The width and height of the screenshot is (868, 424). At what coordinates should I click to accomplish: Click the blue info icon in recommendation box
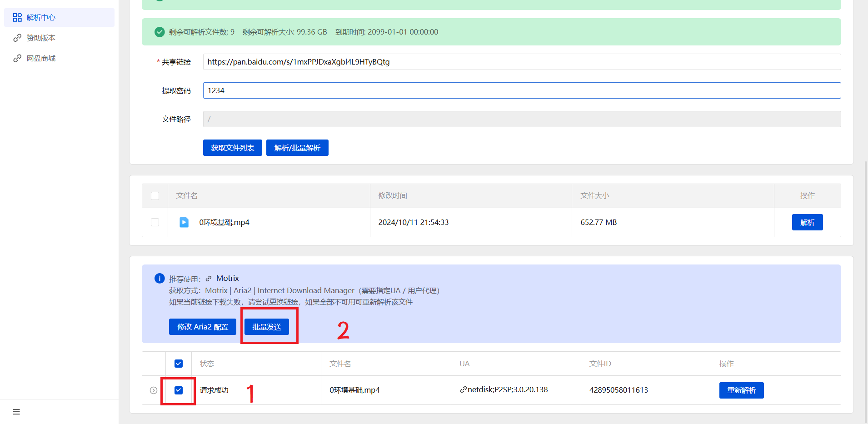pos(160,278)
